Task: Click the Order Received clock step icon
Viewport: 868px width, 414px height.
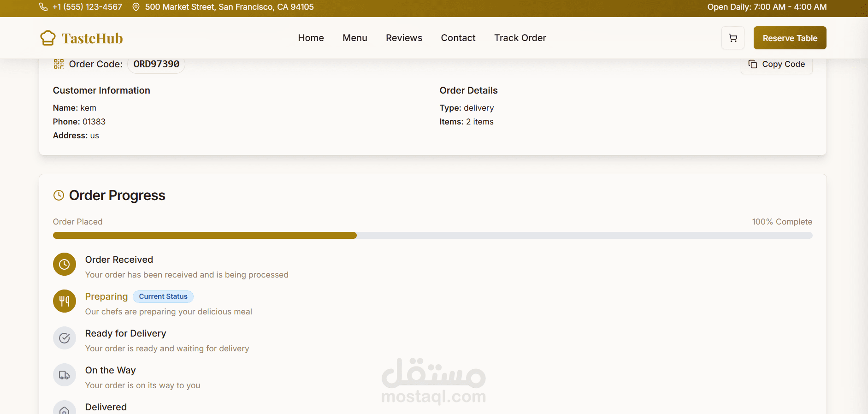Action: [x=65, y=264]
